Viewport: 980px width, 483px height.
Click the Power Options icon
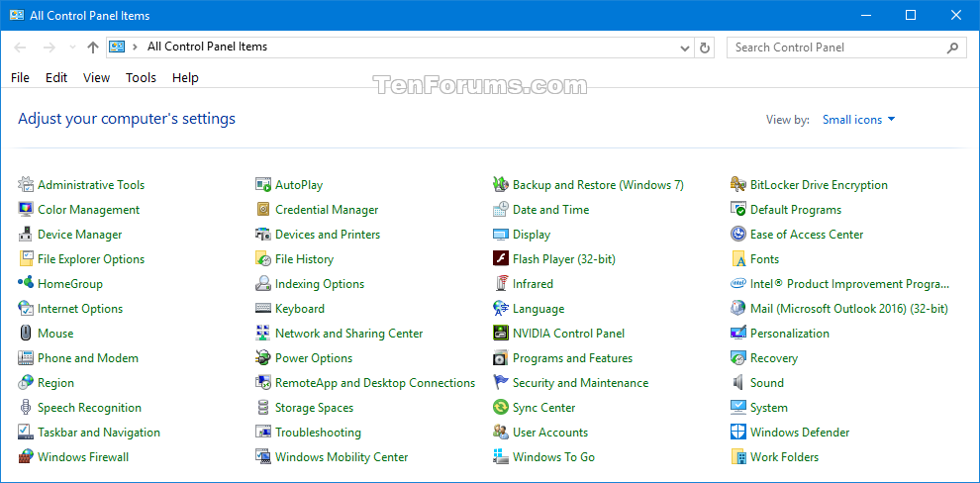[x=263, y=358]
